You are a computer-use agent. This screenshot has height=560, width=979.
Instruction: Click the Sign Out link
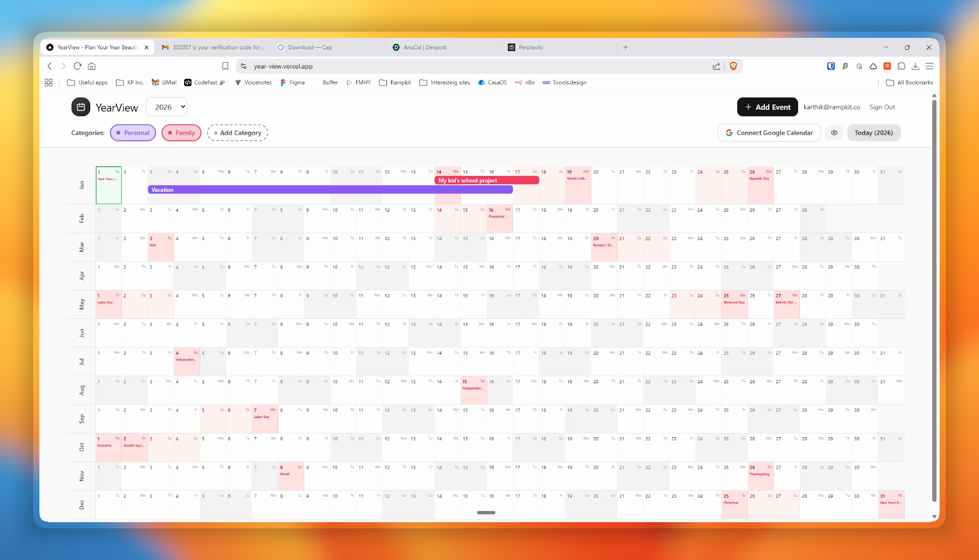(882, 107)
